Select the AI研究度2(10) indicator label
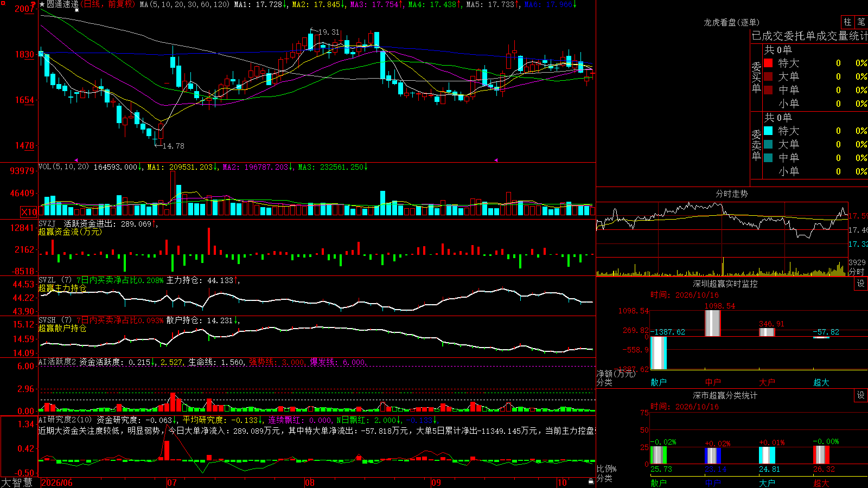Viewport: 868px width, 488px height. pos(65,420)
